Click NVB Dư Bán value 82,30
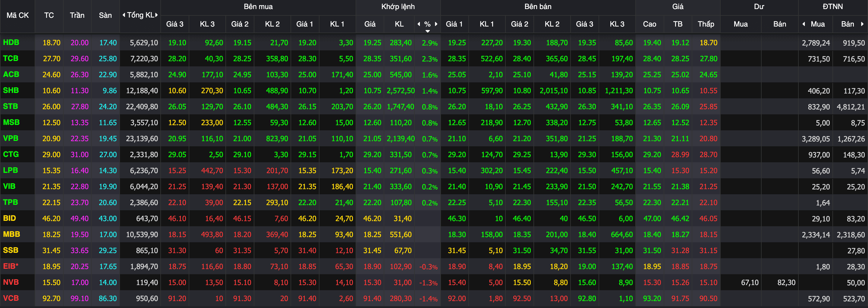868x308 pixels. [x=786, y=283]
